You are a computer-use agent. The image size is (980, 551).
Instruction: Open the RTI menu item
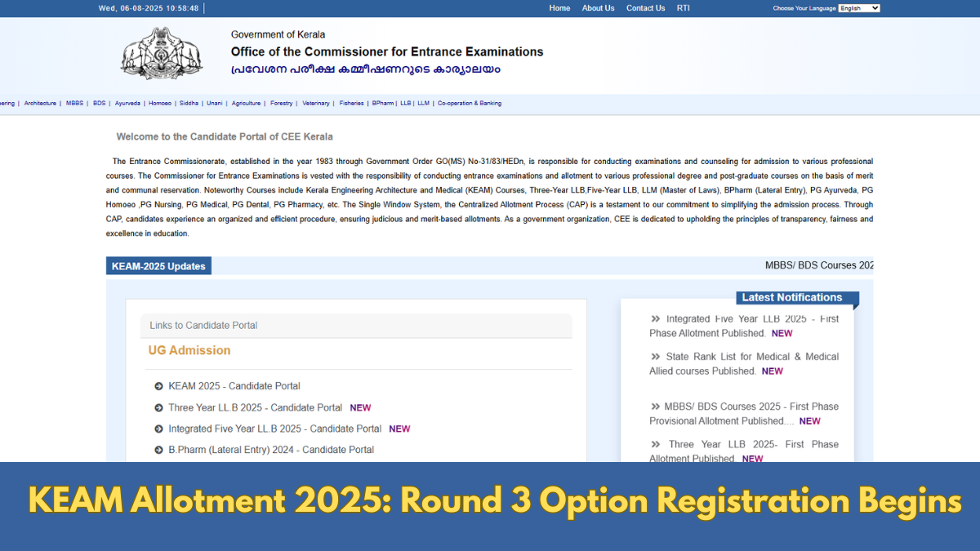tap(683, 8)
